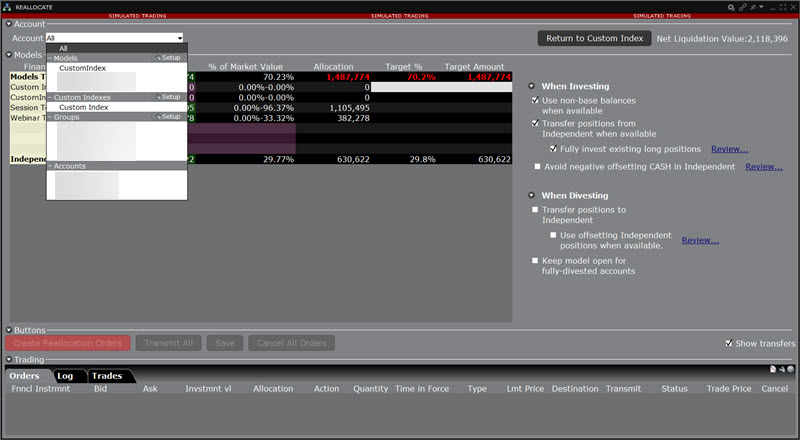The width and height of the screenshot is (800, 440).
Task: Collapse Custom Indexes group in account dropdown
Action: coord(51,97)
